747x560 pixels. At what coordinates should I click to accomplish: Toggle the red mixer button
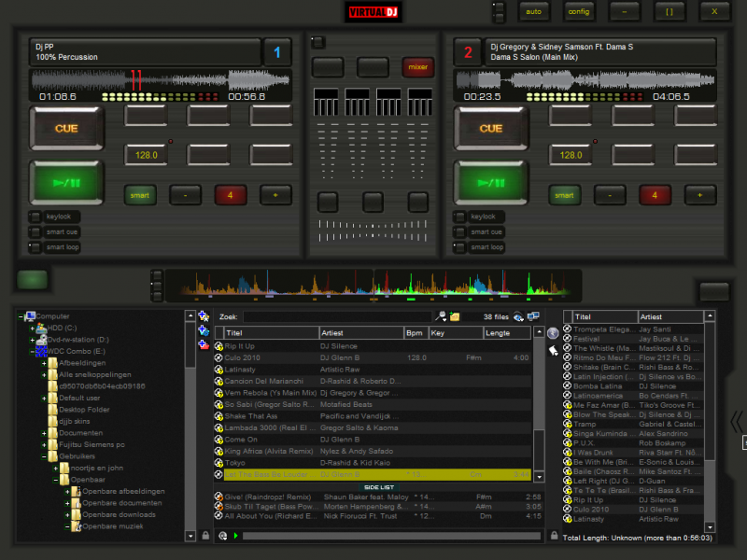point(417,67)
